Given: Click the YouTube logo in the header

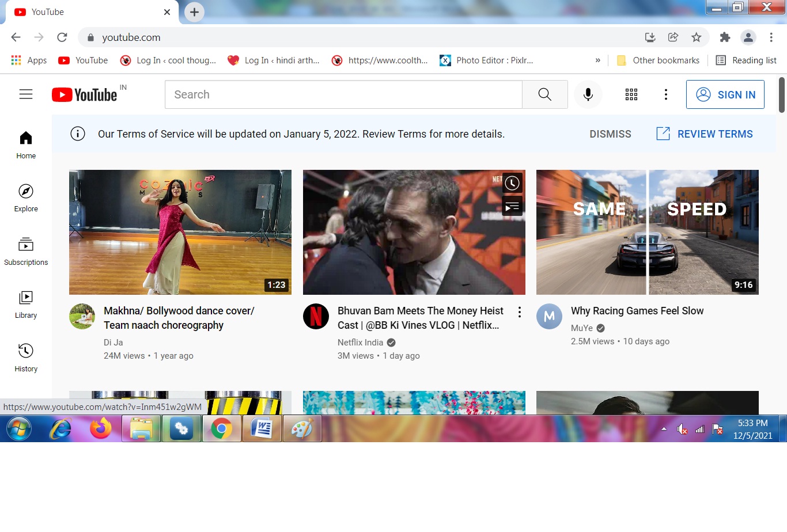Looking at the screenshot, I should [85, 94].
